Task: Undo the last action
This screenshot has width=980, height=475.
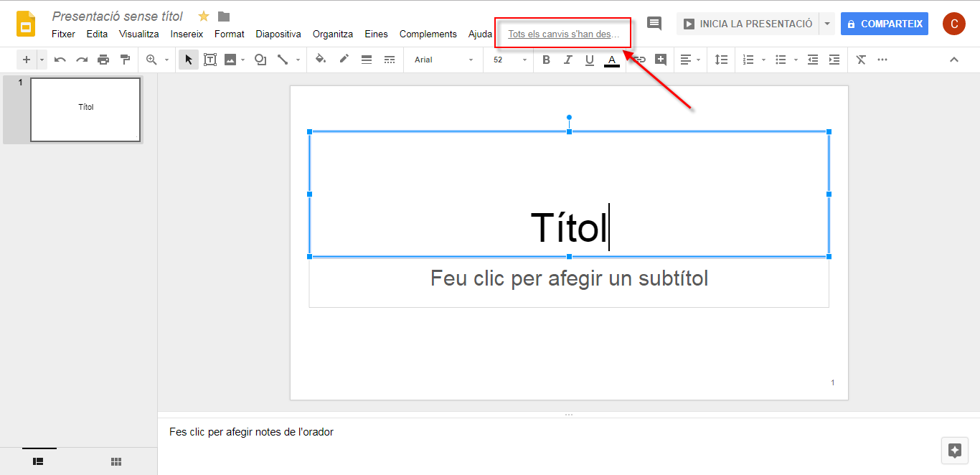Action: 60,60
